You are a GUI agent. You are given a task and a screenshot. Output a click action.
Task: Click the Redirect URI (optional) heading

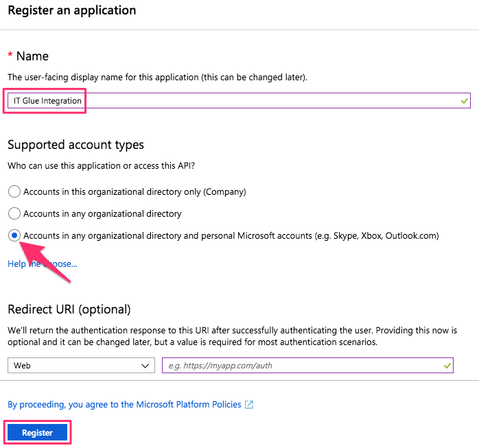point(69,309)
